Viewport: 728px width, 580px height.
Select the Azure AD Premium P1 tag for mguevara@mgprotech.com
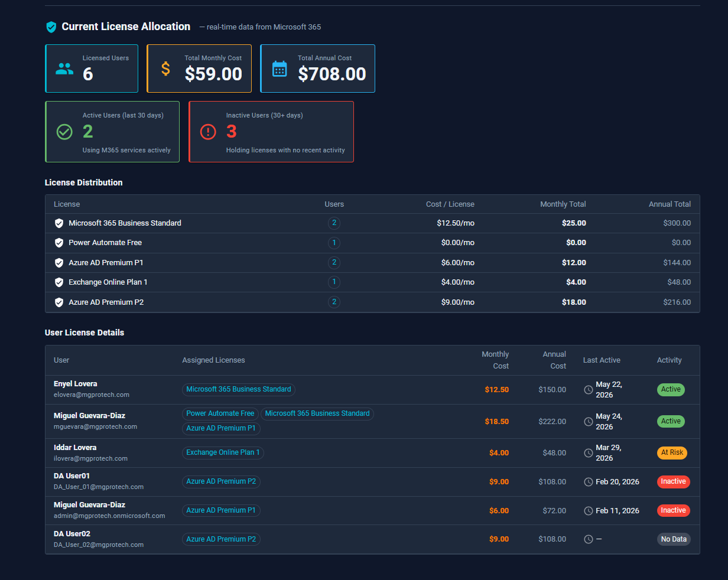(x=221, y=428)
